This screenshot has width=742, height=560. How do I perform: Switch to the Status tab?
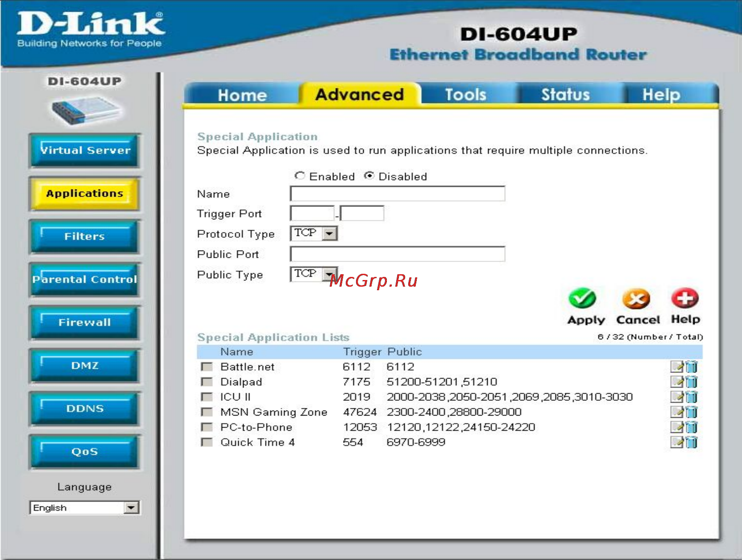[x=566, y=95]
